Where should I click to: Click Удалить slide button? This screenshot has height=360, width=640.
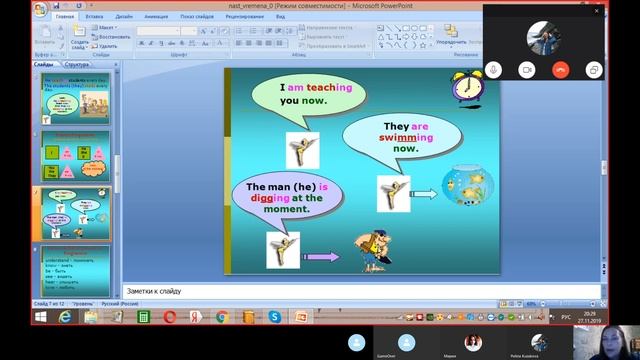click(104, 46)
